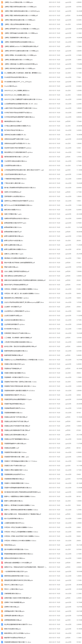82x644 pixels.
Task: Open 教育城域网解决方案彩页.pdf
Action: tap(13, 232)
